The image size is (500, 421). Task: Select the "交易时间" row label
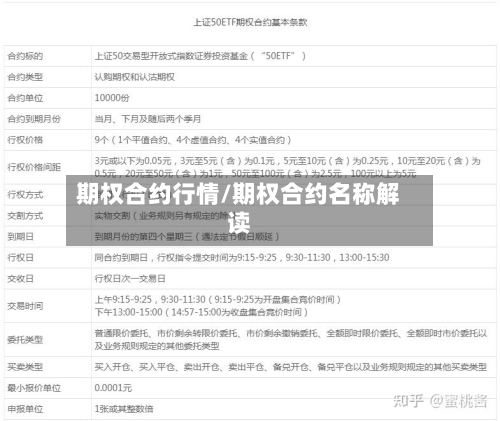point(25,306)
